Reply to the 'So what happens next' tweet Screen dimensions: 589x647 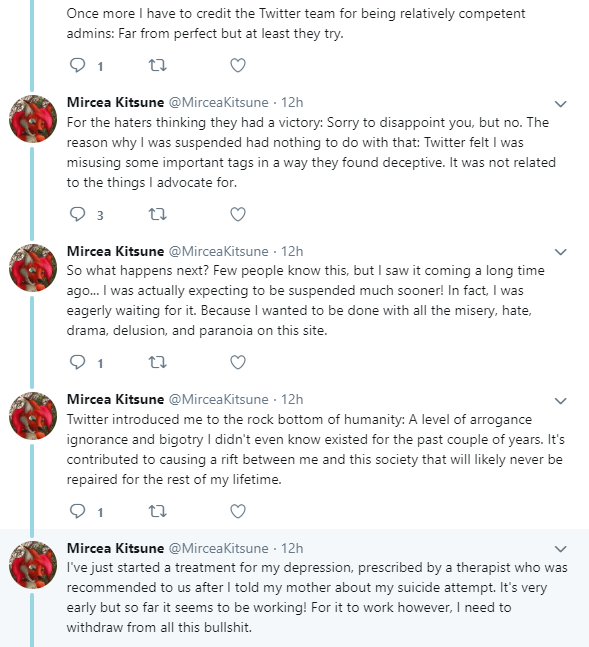[x=77, y=362]
